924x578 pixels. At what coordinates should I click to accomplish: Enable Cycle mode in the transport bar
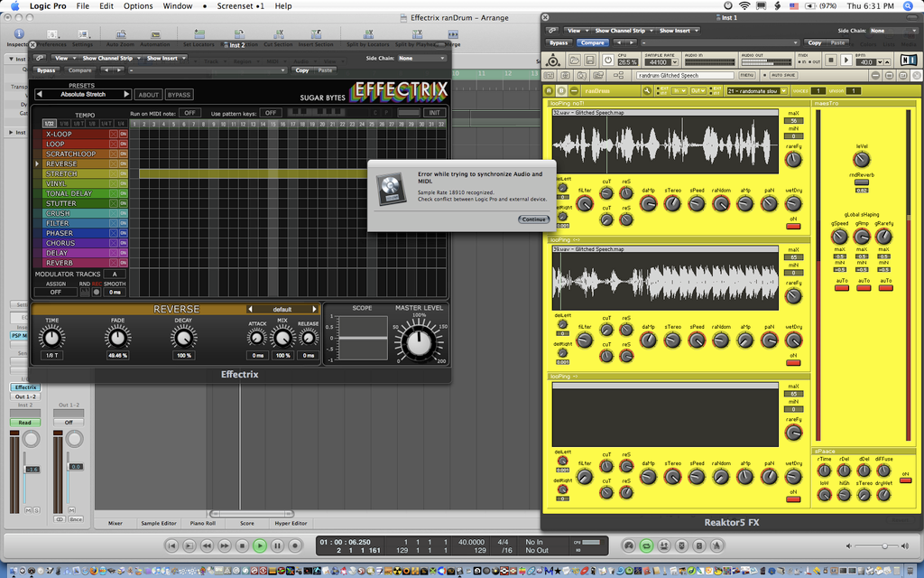pyautogui.click(x=646, y=545)
